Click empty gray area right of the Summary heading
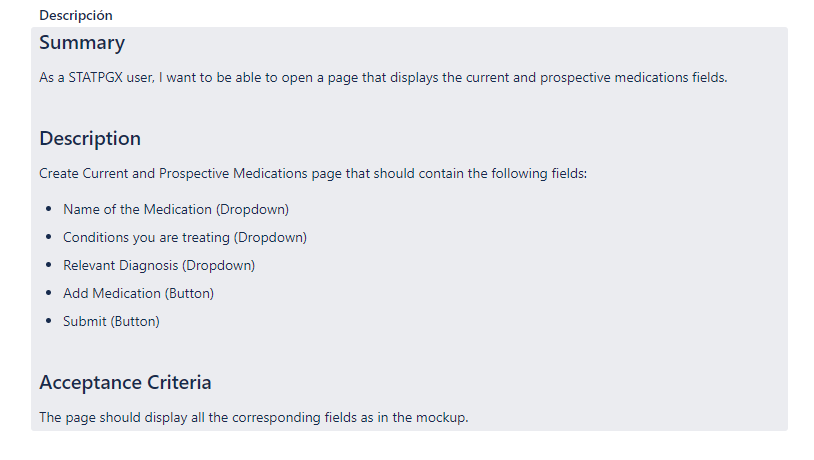 pyautogui.click(x=450, y=43)
